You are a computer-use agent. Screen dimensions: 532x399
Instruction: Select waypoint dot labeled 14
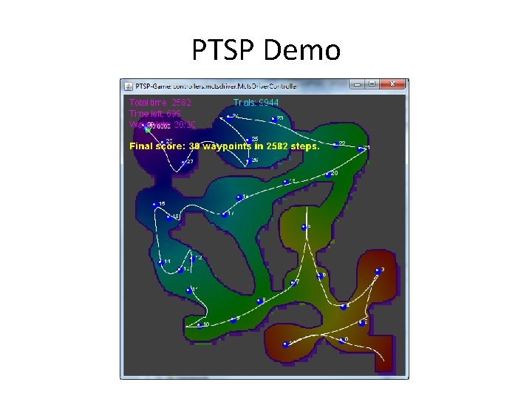[161, 262]
